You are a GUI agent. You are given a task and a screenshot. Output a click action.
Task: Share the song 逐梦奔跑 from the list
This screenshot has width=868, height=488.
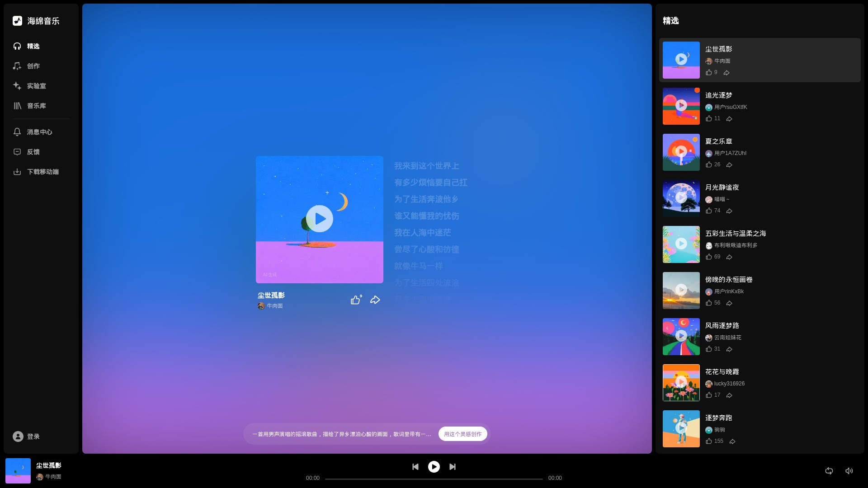click(x=732, y=441)
